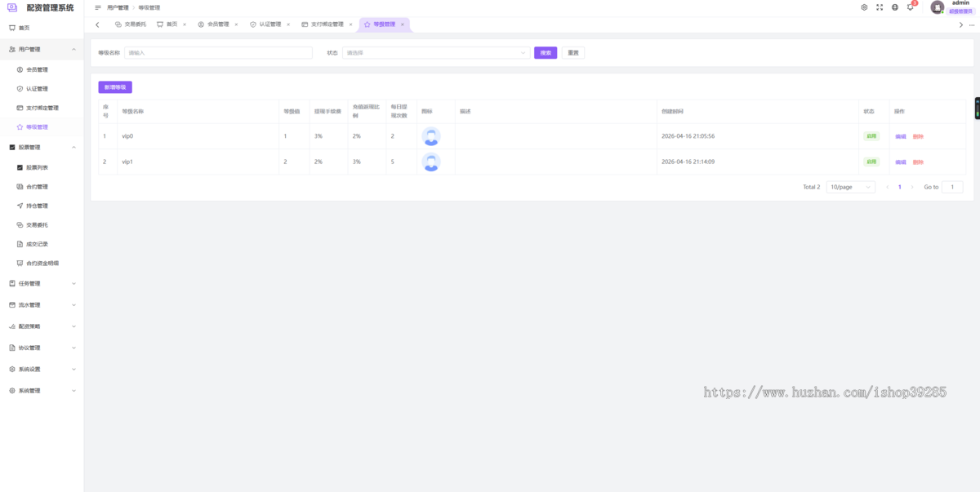Screen dimensions: 980x492
Task: Expand the 配资策略 sidebar group
Action: click(42, 326)
